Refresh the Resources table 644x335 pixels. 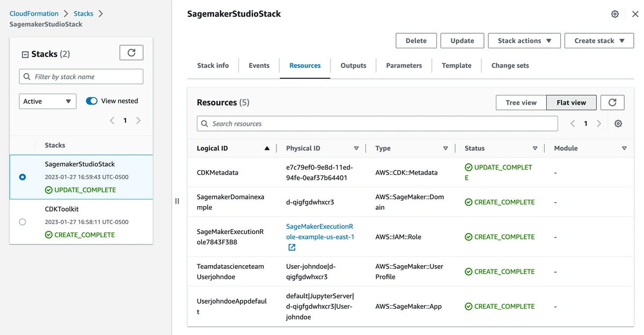[x=612, y=102]
